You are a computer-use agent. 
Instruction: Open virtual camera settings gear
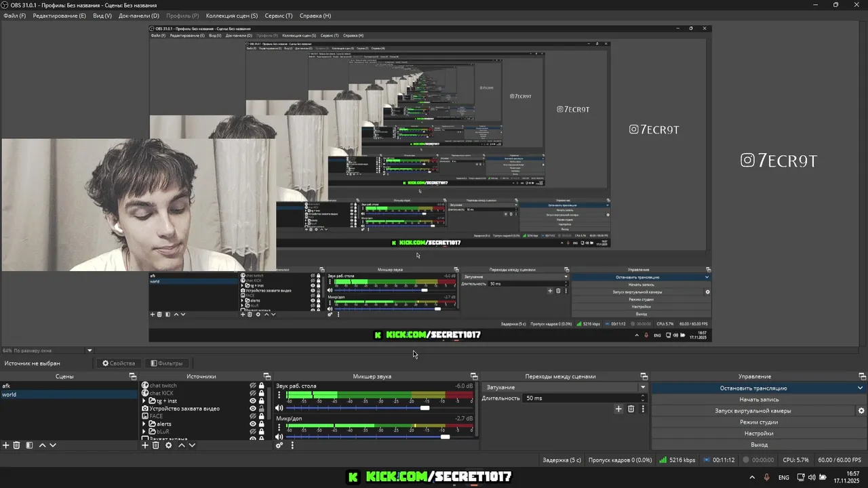[x=861, y=411]
